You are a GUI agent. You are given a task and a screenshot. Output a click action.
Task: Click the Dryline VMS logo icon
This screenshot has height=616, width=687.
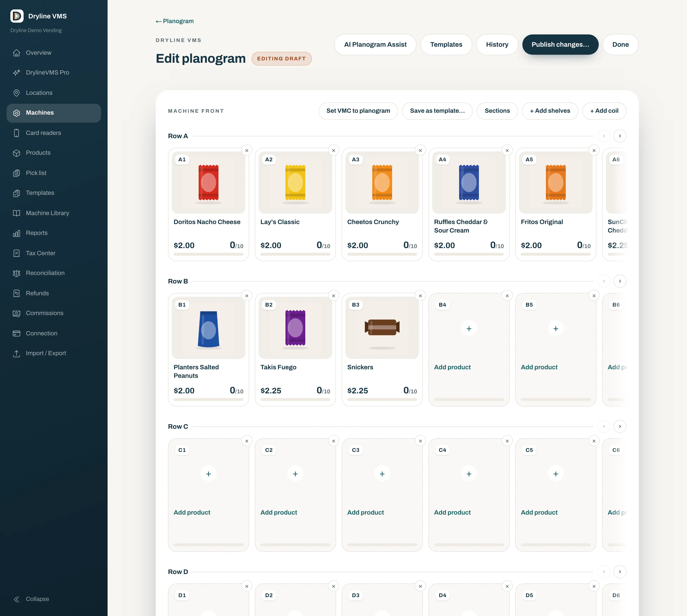(17, 16)
